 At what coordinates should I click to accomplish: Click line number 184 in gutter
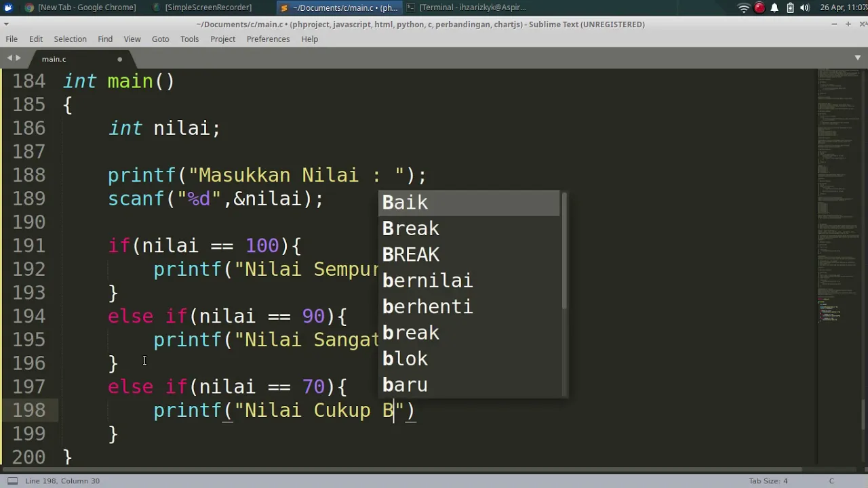click(29, 81)
